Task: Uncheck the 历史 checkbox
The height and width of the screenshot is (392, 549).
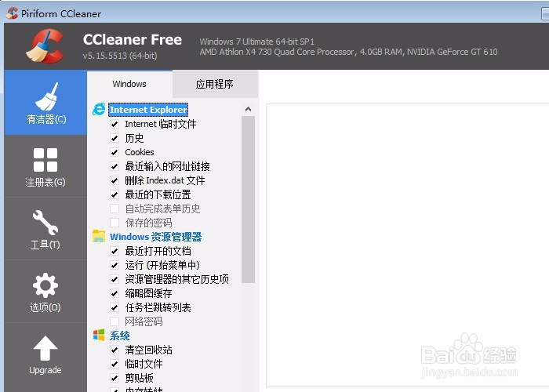Action: (115, 138)
